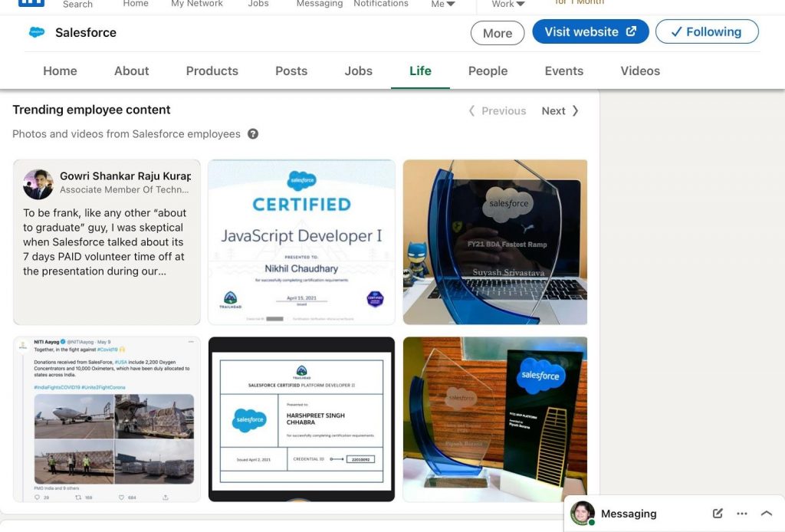This screenshot has height=532, width=785.
Task: Click the More button
Action: (x=497, y=33)
